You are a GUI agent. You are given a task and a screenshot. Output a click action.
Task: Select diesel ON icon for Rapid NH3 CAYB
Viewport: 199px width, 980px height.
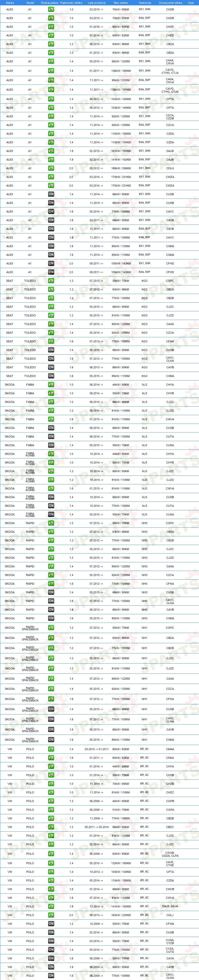point(51,609)
